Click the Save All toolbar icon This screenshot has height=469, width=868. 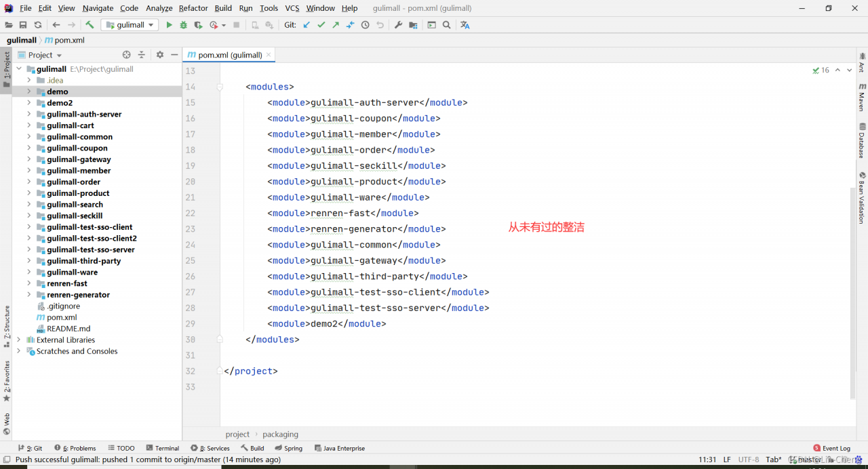(x=23, y=25)
